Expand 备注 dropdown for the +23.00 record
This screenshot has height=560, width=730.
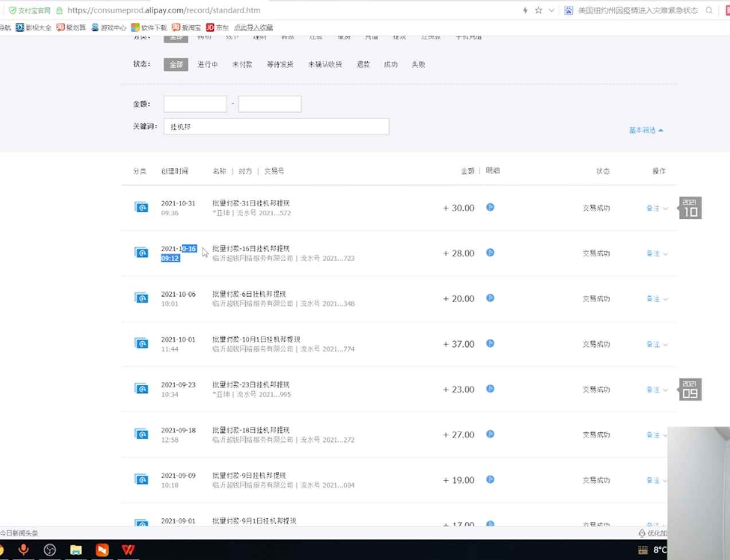[x=657, y=389]
